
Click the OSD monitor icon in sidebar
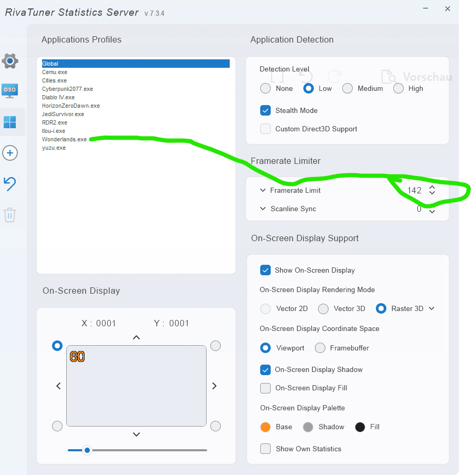9,91
